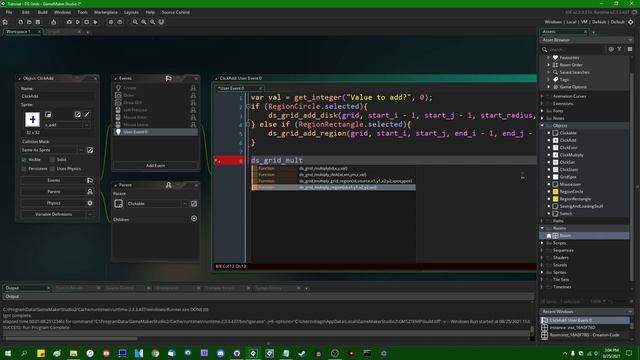Click the Open Project toolbar icon

click(29, 22)
